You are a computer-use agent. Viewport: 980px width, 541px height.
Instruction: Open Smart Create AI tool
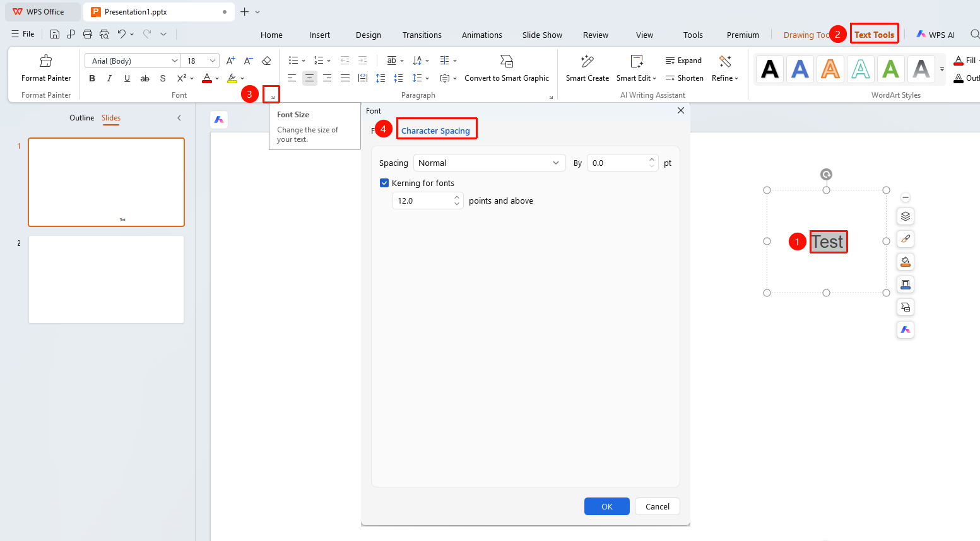(x=587, y=68)
